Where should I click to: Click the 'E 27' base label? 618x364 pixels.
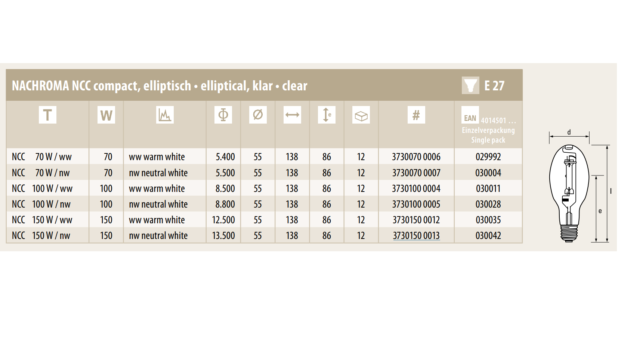(494, 85)
